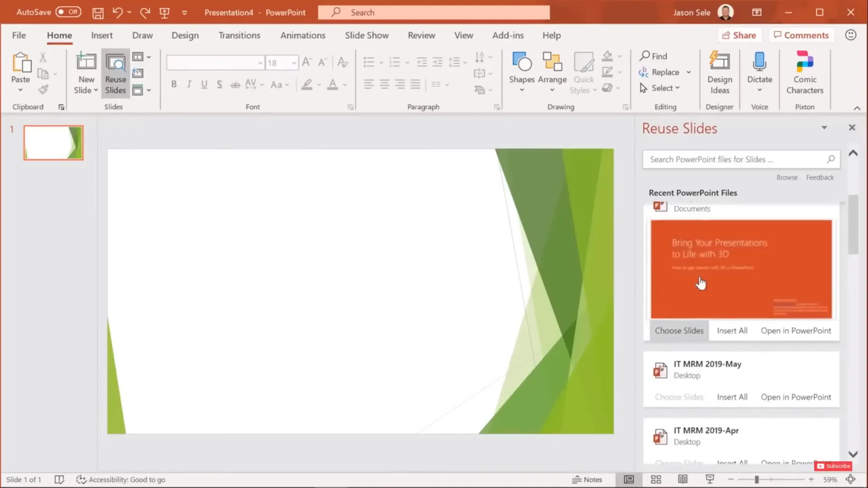The height and width of the screenshot is (488, 868).
Task: Center align the text
Action: 384,84
